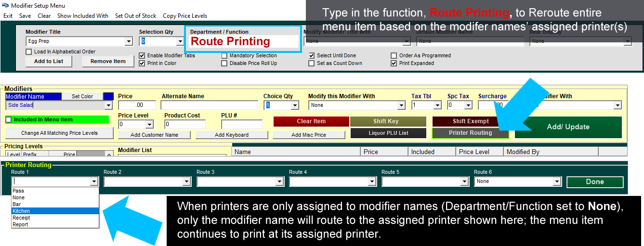Click the Shift Exempt button
This screenshot has height=246, width=644.
coord(471,121)
